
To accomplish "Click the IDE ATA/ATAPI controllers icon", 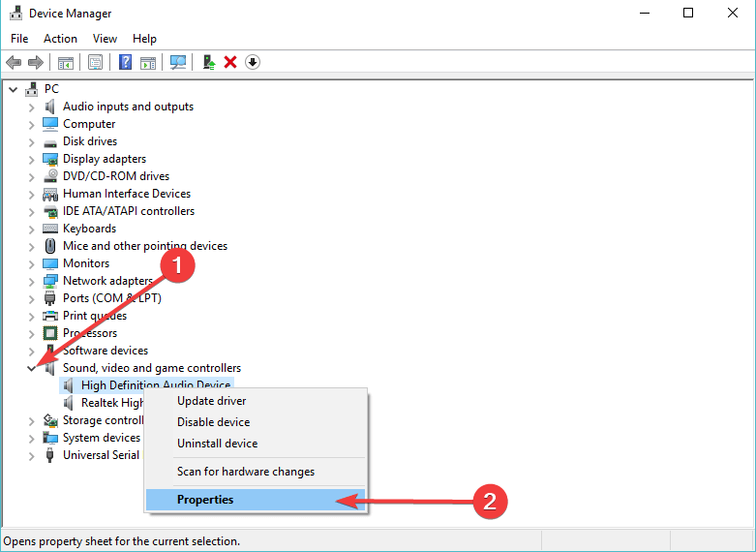I will click(50, 211).
